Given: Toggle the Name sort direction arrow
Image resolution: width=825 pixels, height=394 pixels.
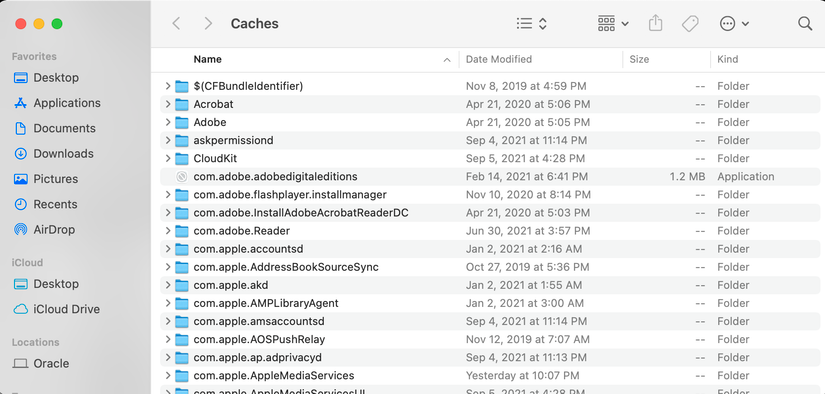Looking at the screenshot, I should tap(447, 60).
